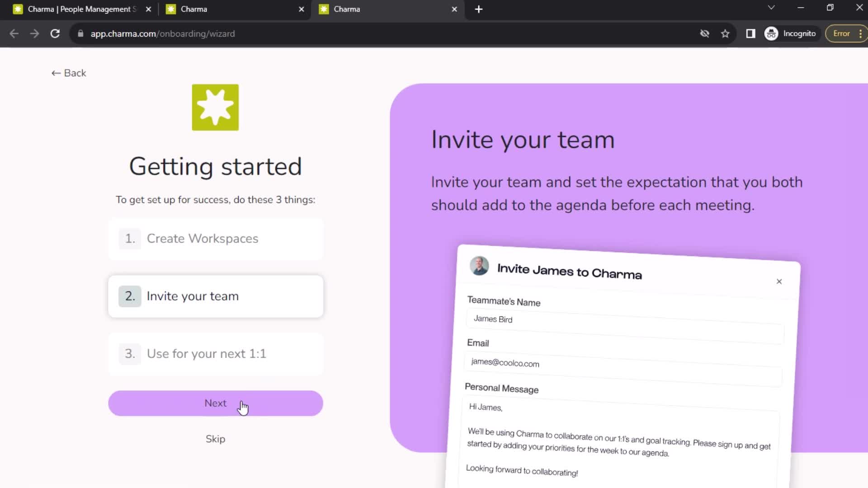
Task: Click the Invite your team step 2 item
Action: (216, 296)
